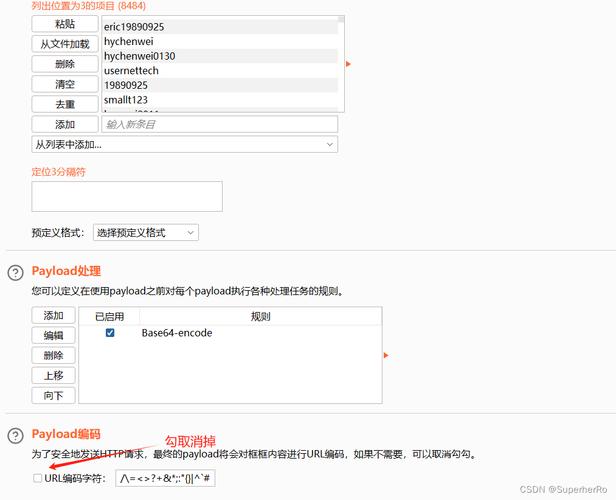Click 删除 in the Payload处理 section
Image resolution: width=616 pixels, height=500 pixels.
(53, 355)
